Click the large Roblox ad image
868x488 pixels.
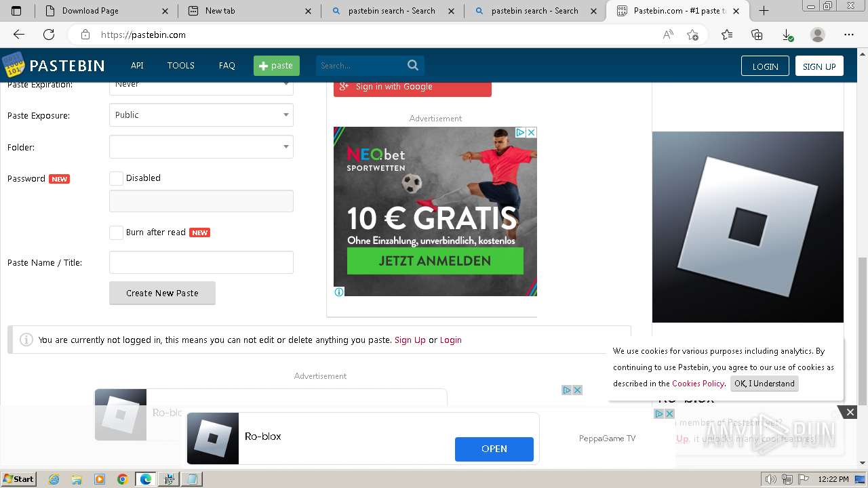[x=748, y=227]
